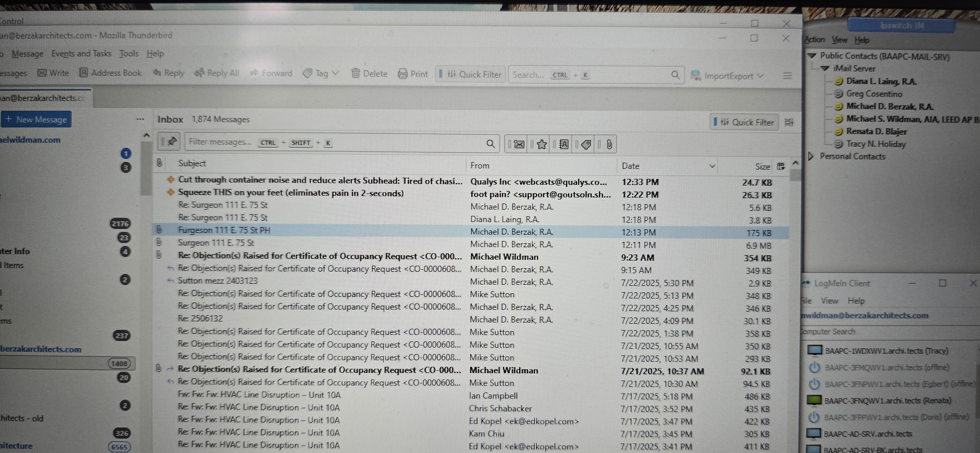Open the Address Book
Screen dimensions: 980x453
(110, 73)
